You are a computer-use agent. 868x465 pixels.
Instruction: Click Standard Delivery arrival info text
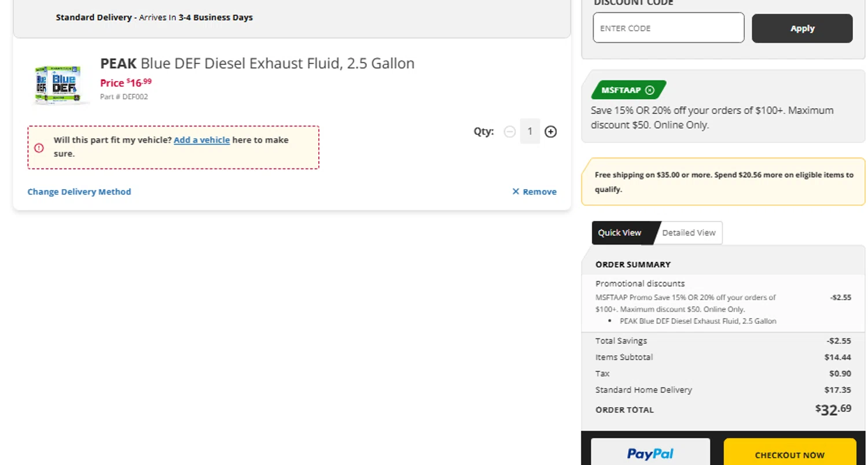(x=154, y=17)
